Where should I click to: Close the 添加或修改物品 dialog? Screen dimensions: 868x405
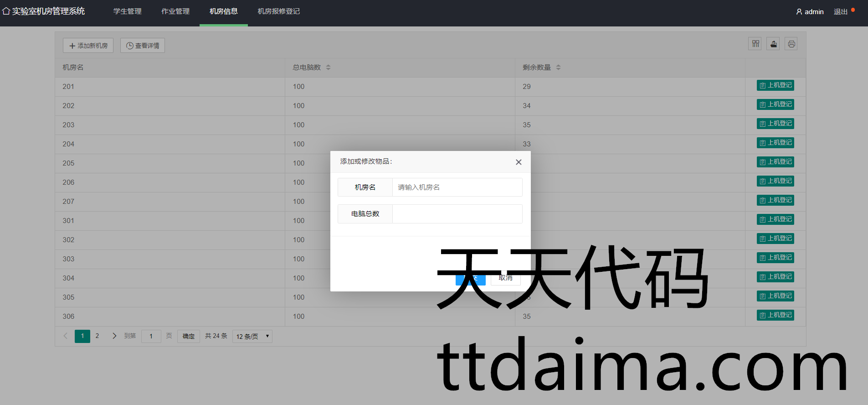[519, 162]
